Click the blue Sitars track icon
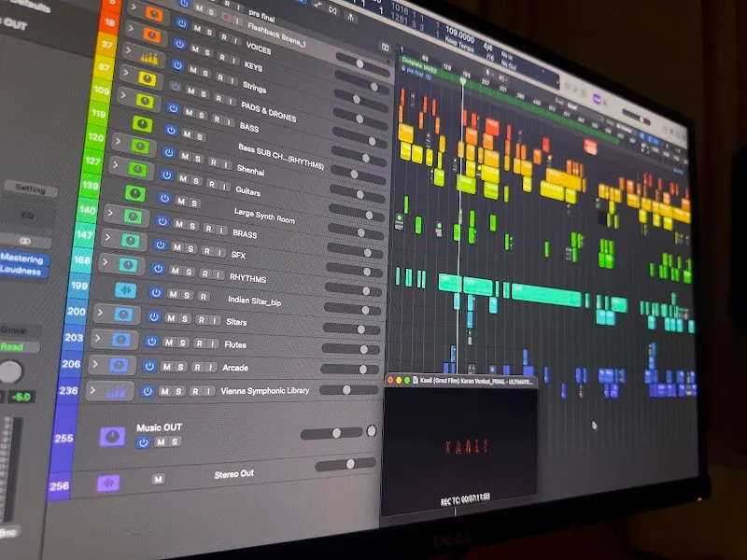This screenshot has height=560, width=747. point(123,315)
